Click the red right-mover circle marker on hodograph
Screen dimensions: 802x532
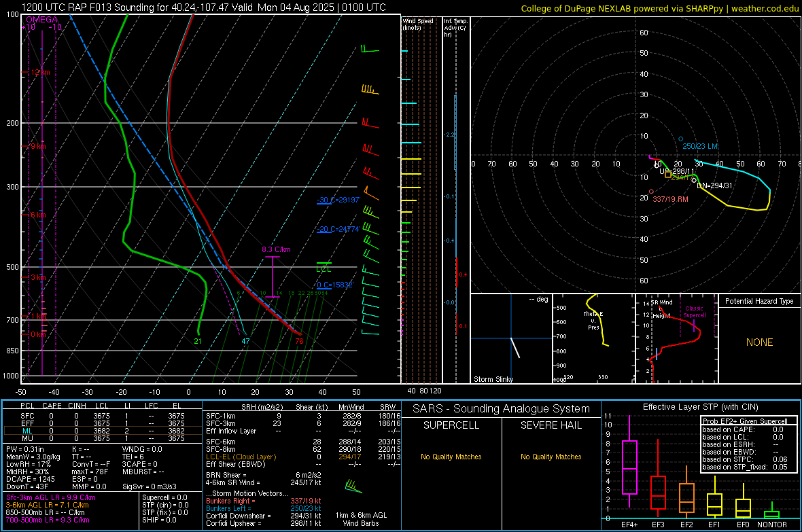[651, 192]
